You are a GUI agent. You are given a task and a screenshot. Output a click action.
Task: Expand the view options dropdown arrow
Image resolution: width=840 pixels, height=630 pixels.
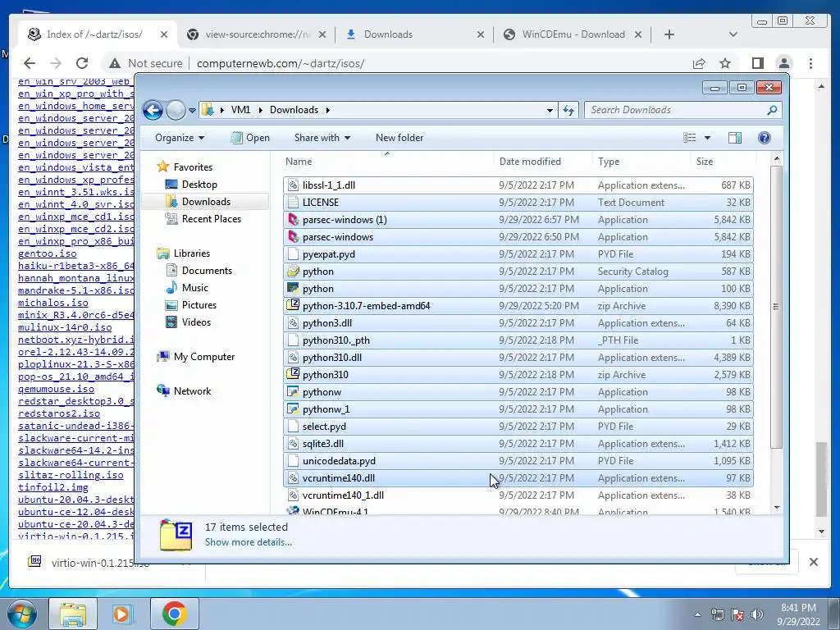[x=707, y=138]
